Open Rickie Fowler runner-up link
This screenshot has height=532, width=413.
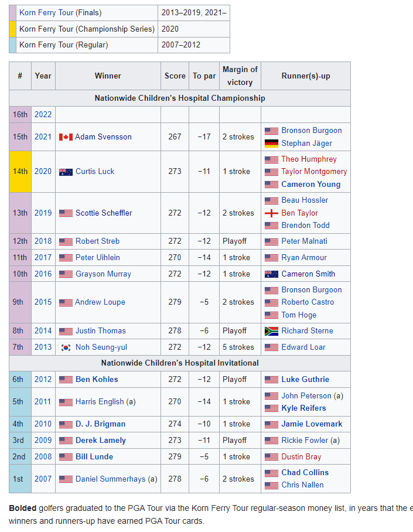(x=305, y=441)
